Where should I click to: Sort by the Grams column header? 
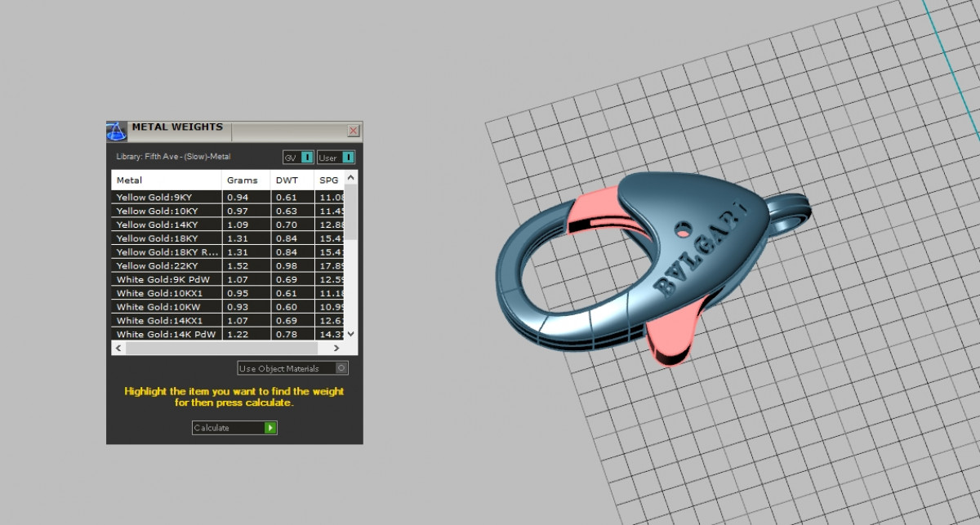[x=246, y=180]
